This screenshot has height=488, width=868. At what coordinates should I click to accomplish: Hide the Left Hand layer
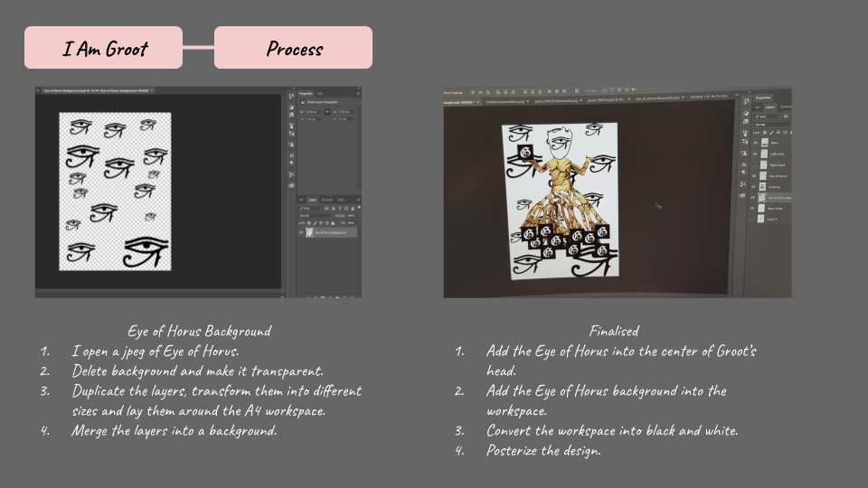755,154
